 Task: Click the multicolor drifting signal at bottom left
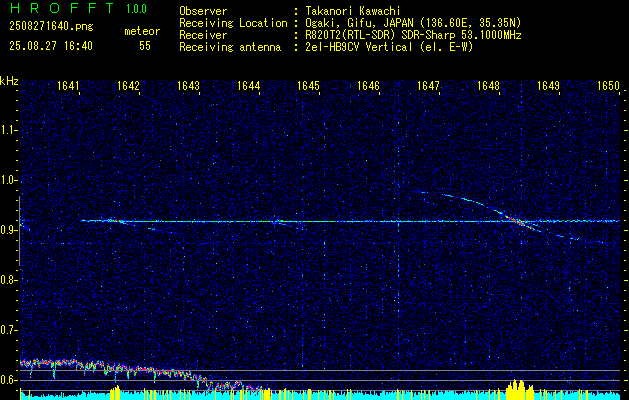(x=140, y=374)
